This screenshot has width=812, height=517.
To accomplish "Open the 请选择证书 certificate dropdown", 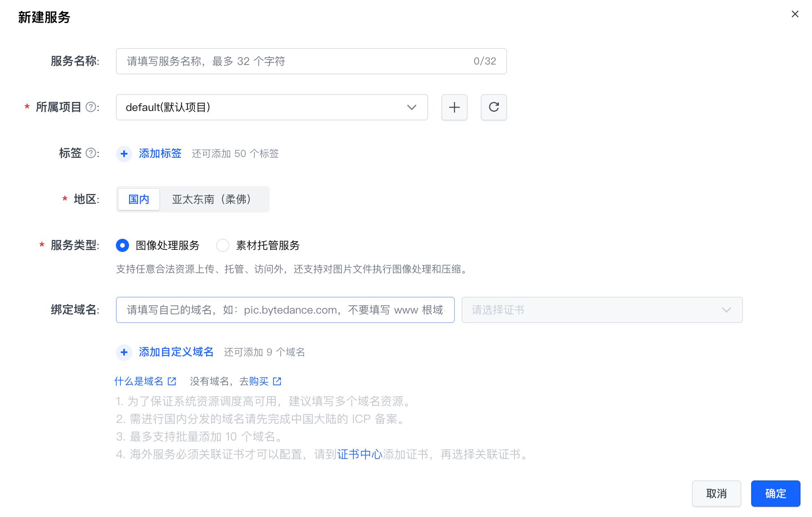I will click(x=602, y=310).
